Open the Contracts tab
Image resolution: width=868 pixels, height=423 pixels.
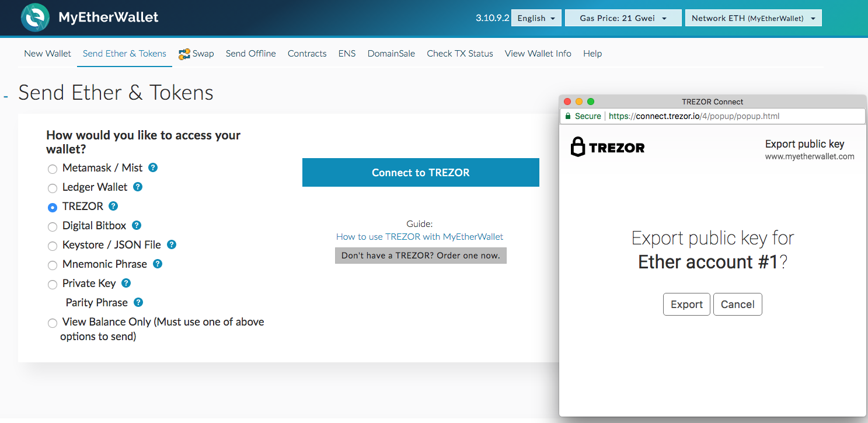tap(307, 54)
